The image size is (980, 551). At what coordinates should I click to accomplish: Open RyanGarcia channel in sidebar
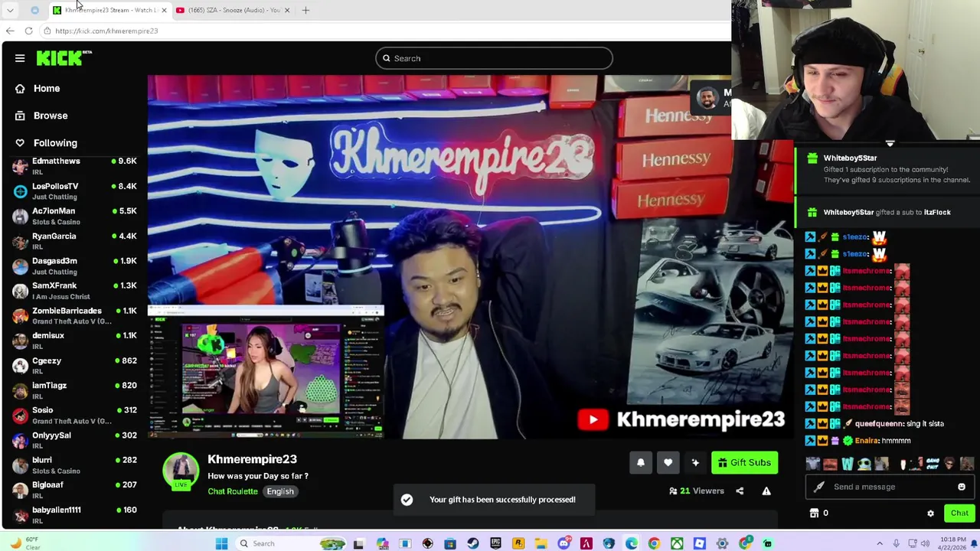(74, 241)
